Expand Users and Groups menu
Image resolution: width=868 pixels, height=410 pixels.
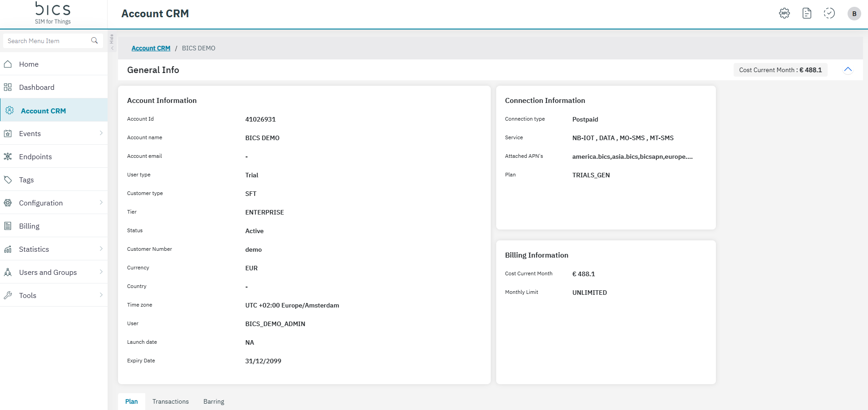(x=101, y=272)
